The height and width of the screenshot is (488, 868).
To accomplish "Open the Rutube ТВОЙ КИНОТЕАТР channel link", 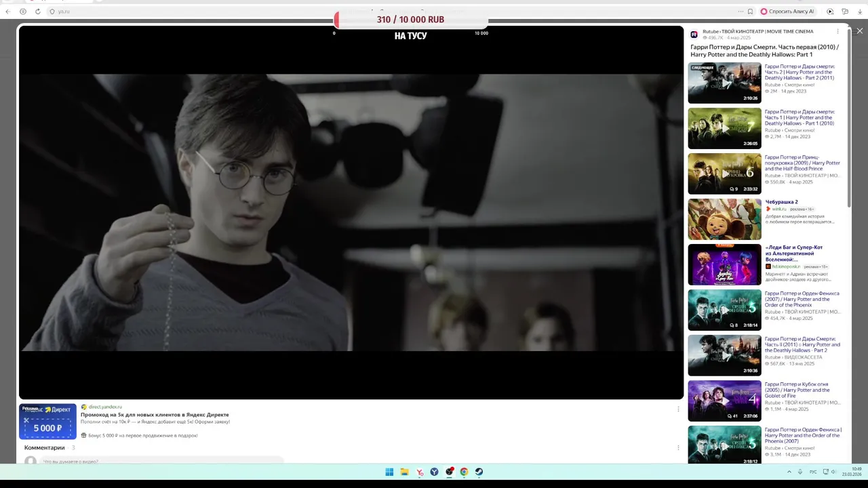I will pyautogui.click(x=757, y=31).
